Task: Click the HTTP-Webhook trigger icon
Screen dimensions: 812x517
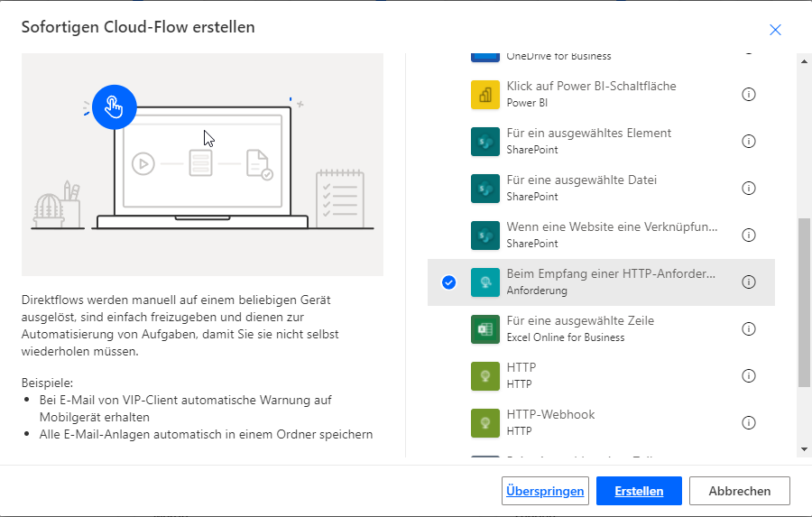Action: (485, 423)
